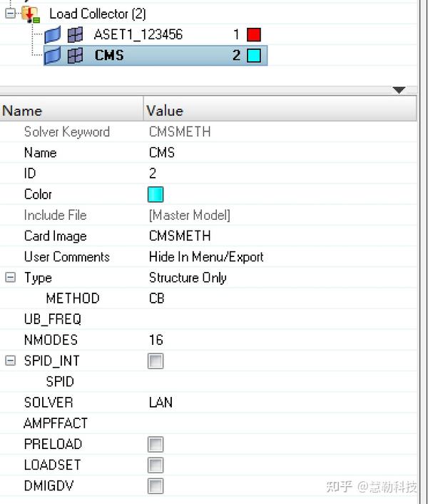
Task: Enable the LOADSET checkbox
Action: tap(156, 465)
